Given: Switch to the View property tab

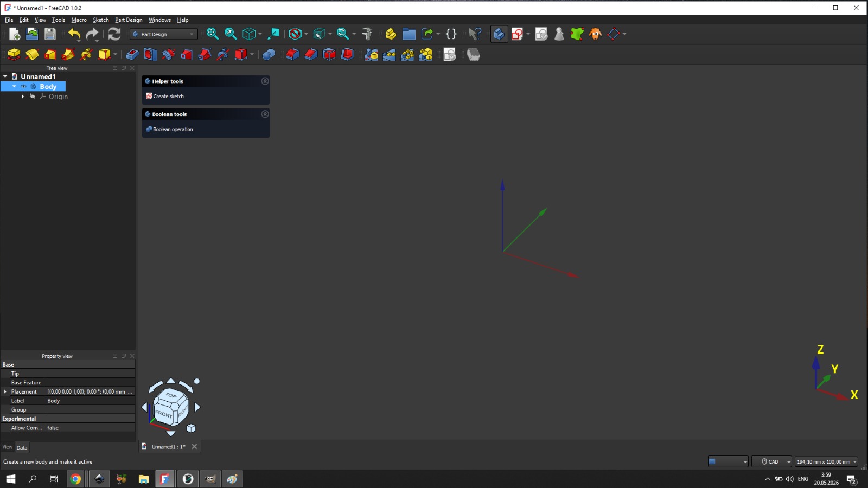Looking at the screenshot, I should pos(7,447).
